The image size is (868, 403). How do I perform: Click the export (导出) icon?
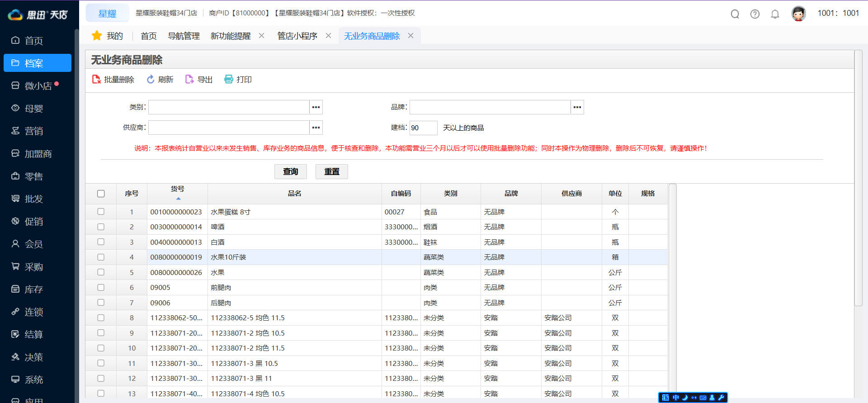click(189, 80)
